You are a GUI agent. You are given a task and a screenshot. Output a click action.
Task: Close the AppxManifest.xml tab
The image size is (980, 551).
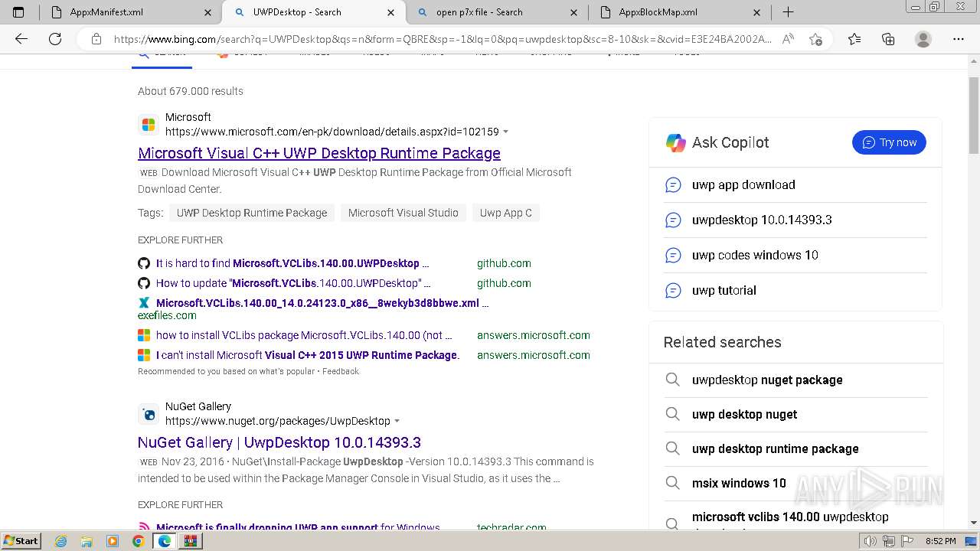208,12
